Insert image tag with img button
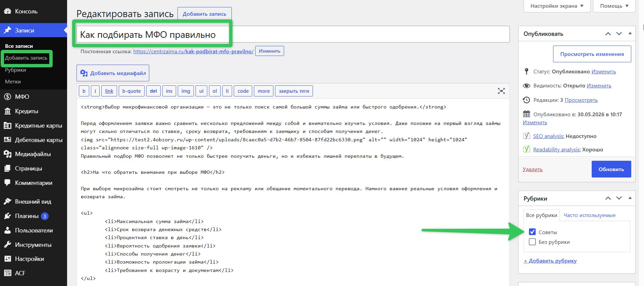The image size is (644, 286). 185,91
